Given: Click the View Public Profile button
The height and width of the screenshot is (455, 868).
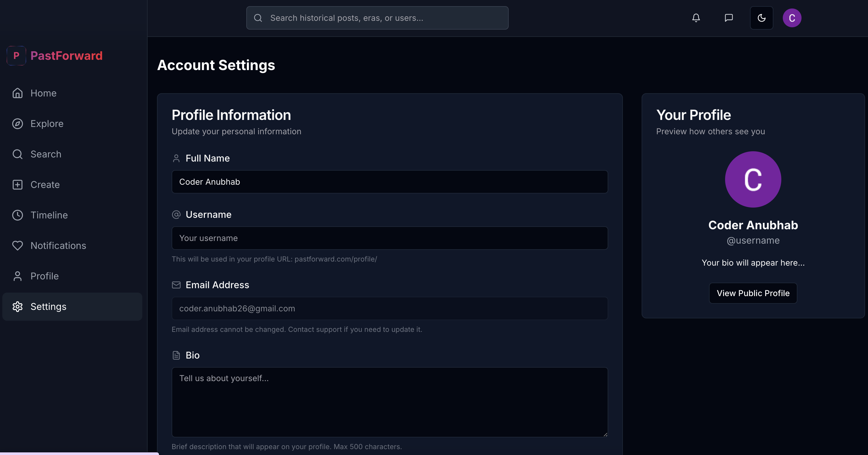Looking at the screenshot, I should point(753,293).
